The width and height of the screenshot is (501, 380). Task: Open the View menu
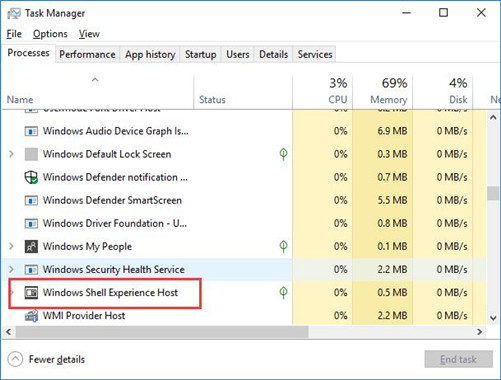(89, 34)
